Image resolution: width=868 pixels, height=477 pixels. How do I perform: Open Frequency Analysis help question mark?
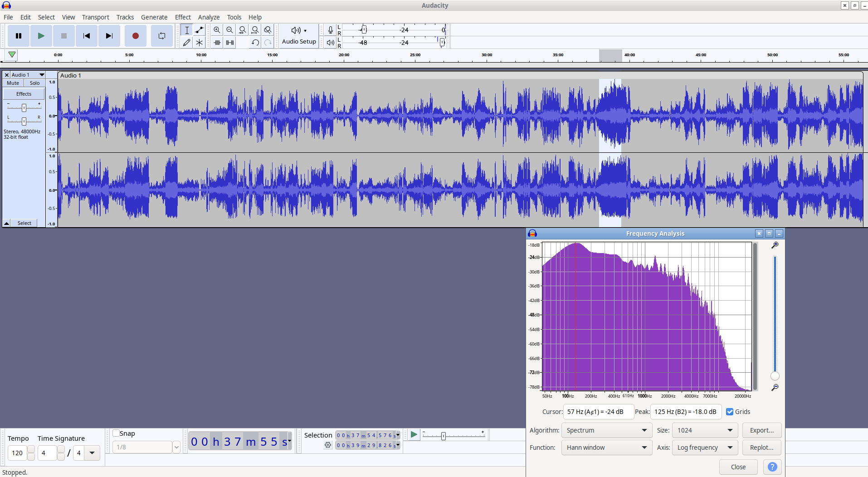(772, 467)
